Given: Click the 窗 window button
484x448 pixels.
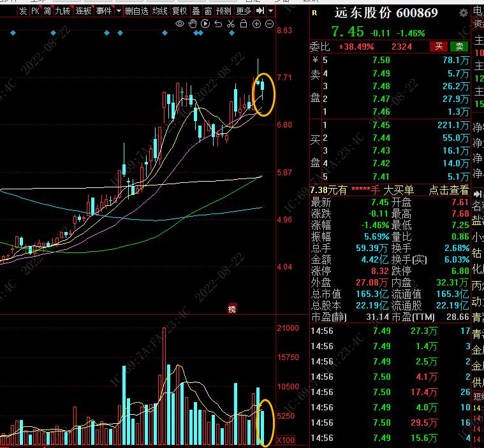Looking at the screenshot, I should [209, 11].
